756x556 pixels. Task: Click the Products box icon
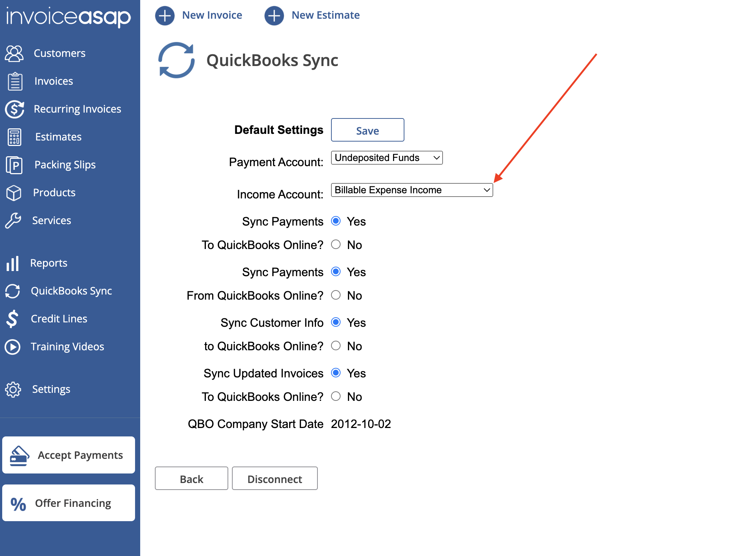(14, 193)
